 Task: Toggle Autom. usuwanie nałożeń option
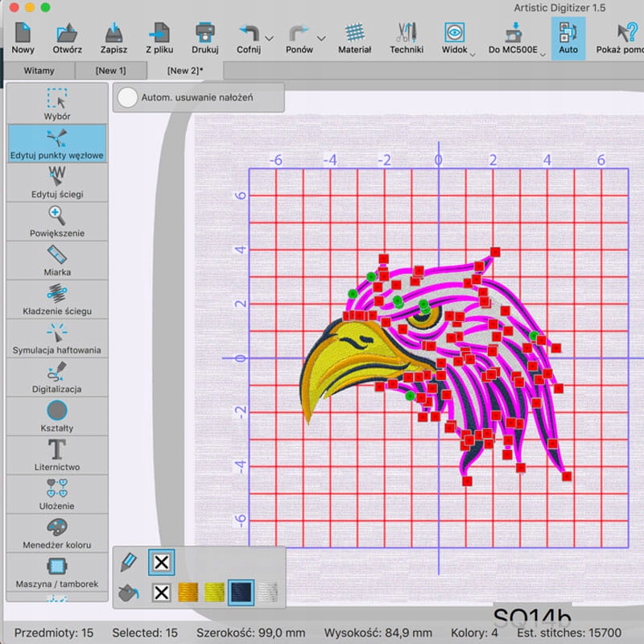[x=128, y=97]
